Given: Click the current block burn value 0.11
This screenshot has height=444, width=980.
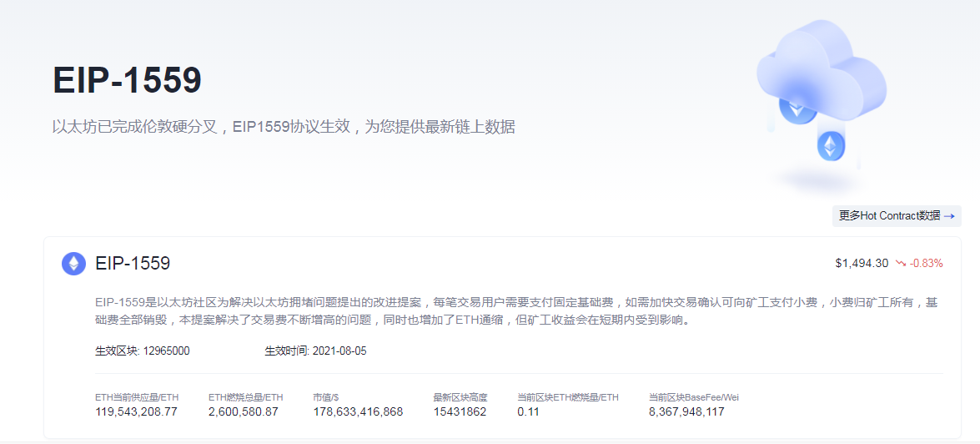Looking at the screenshot, I should (528, 411).
